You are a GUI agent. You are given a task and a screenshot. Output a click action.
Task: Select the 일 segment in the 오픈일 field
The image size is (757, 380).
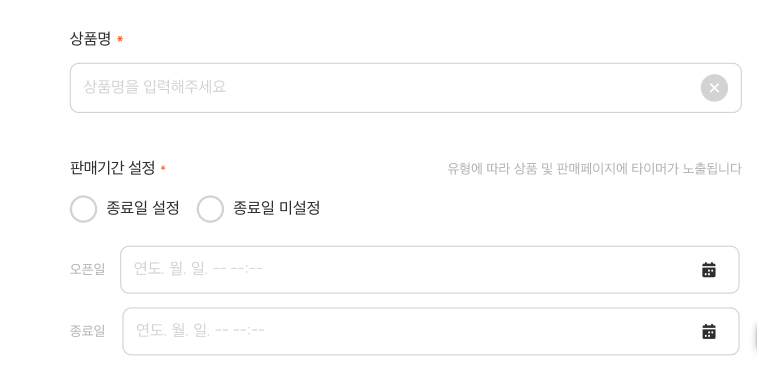tap(199, 268)
